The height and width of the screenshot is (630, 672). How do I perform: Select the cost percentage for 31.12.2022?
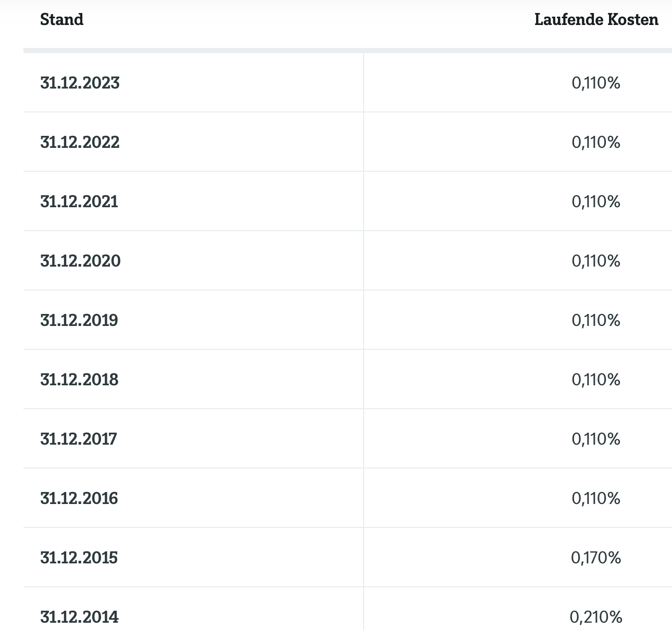[596, 142]
